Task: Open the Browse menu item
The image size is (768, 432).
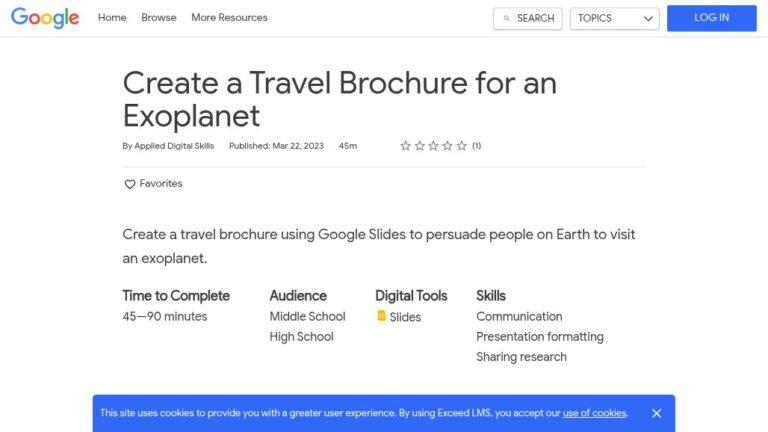Action: (x=159, y=18)
